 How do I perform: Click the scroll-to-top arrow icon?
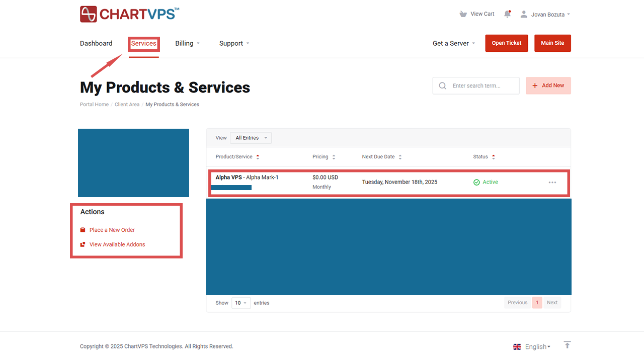(x=567, y=345)
